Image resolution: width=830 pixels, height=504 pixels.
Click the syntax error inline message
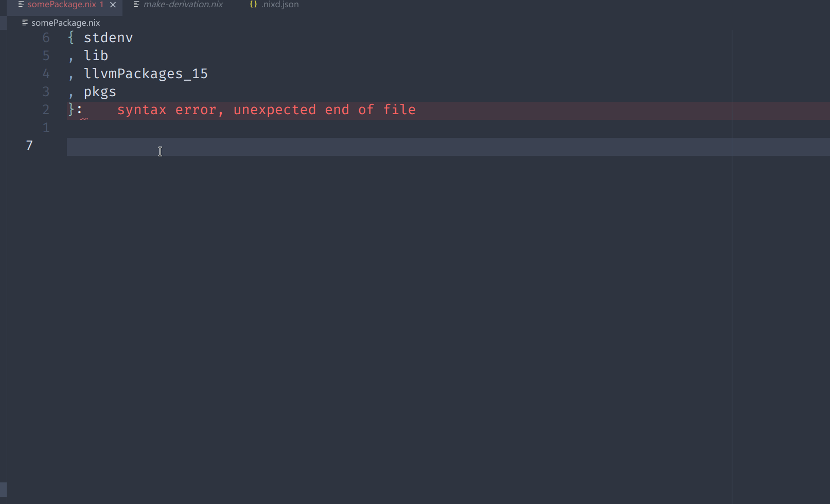(266, 110)
